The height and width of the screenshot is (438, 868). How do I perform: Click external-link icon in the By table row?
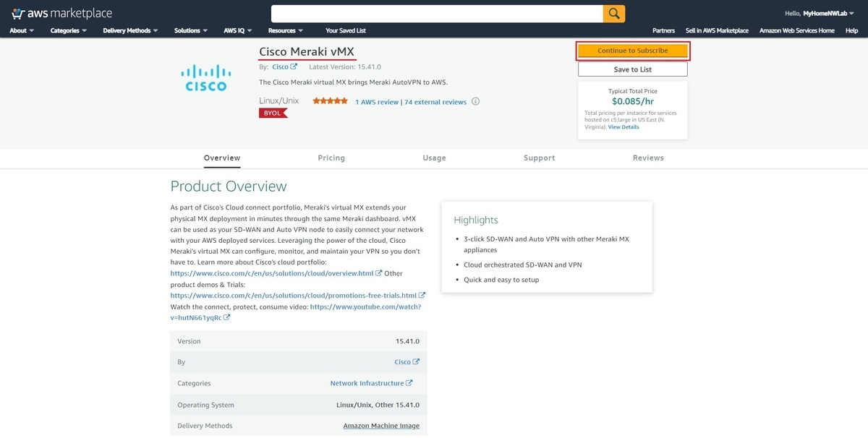pyautogui.click(x=416, y=362)
